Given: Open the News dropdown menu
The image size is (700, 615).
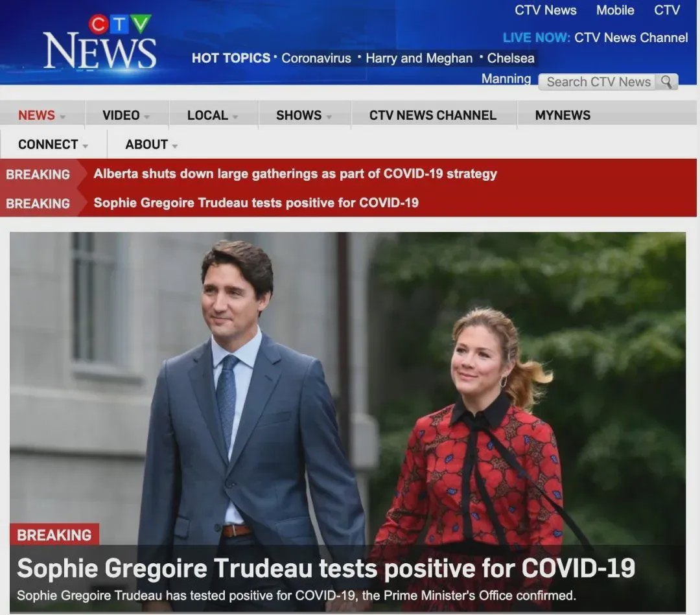Looking at the screenshot, I should click(42, 115).
